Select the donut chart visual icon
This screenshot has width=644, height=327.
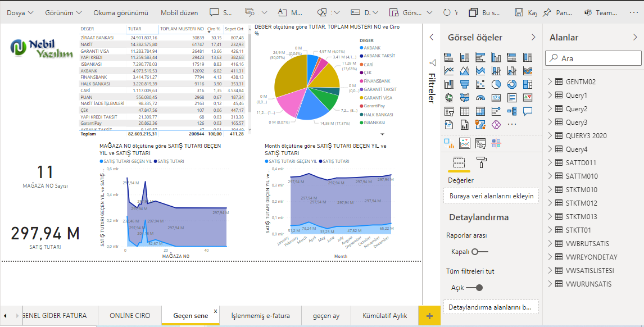(x=512, y=84)
